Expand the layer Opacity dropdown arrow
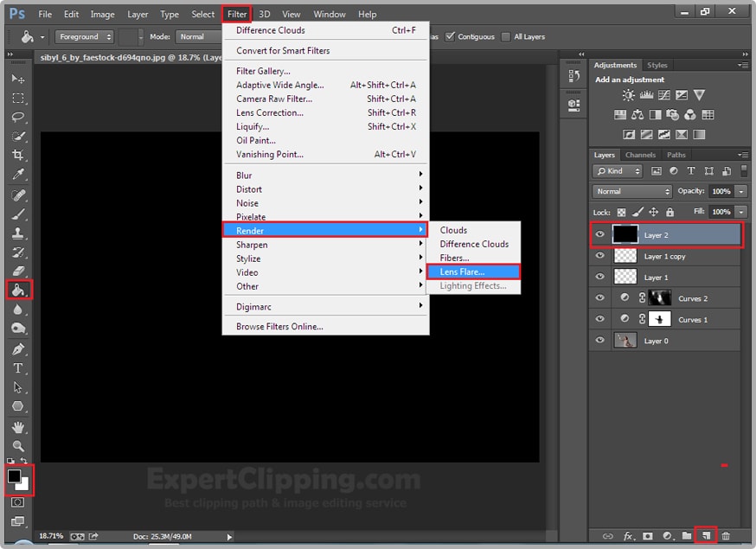The height and width of the screenshot is (549, 756). (742, 191)
